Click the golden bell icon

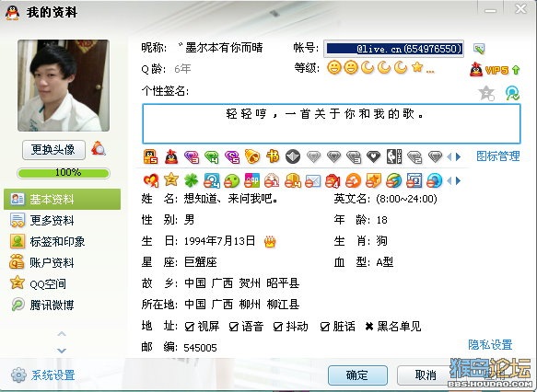coord(252,157)
